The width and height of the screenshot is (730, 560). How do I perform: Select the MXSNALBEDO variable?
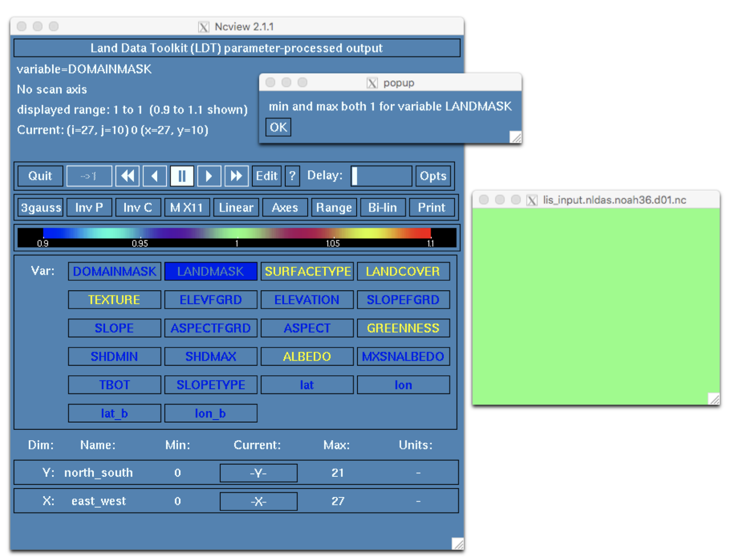[403, 357]
